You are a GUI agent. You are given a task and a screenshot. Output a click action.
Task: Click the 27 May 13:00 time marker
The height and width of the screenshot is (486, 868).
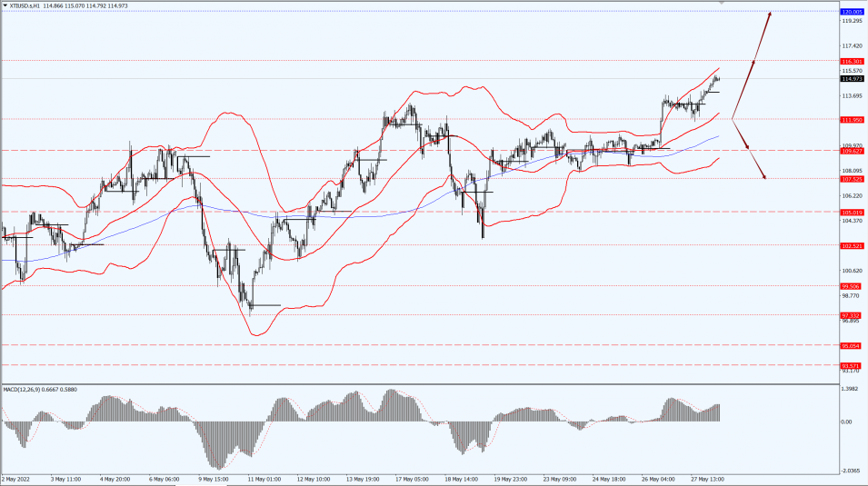707,479
